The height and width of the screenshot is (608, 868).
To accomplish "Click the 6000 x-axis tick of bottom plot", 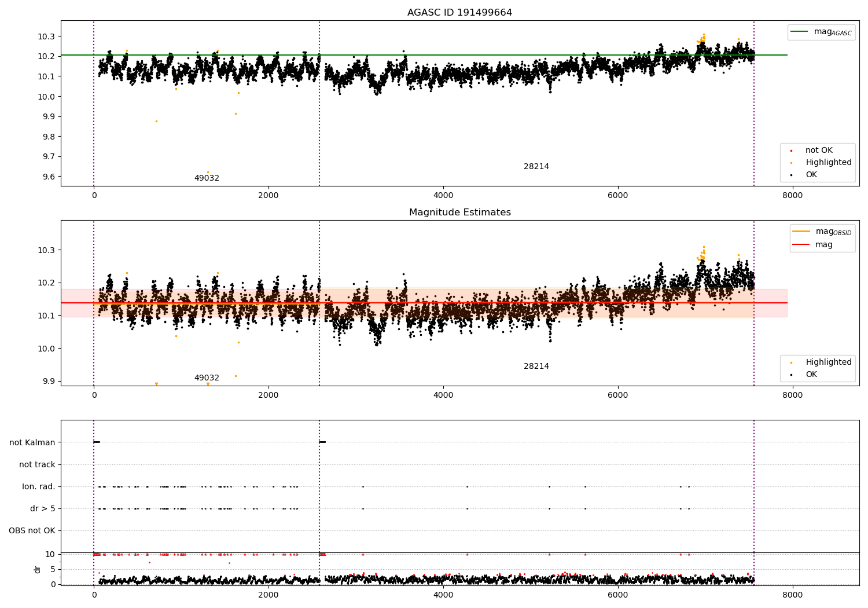I will (x=618, y=595).
